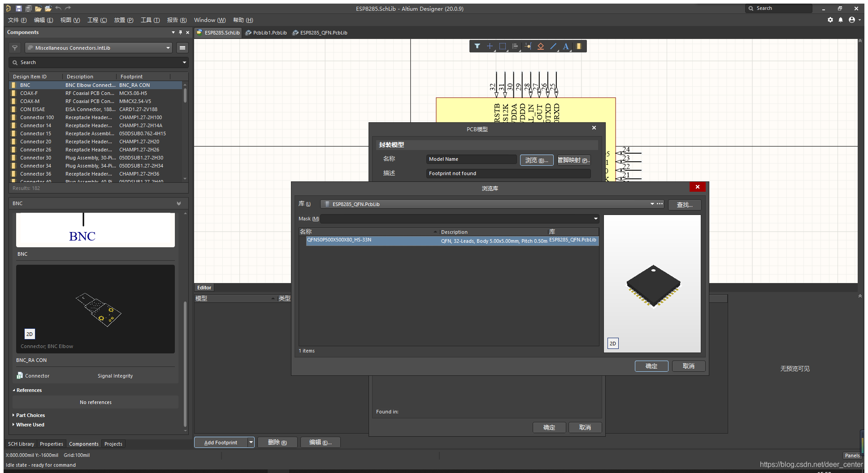
Task: Open the selection filter funnel in active bar
Action: 477,46
